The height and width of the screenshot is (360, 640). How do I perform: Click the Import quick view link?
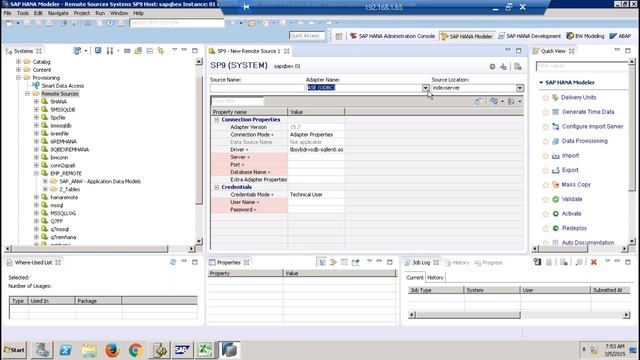click(570, 156)
